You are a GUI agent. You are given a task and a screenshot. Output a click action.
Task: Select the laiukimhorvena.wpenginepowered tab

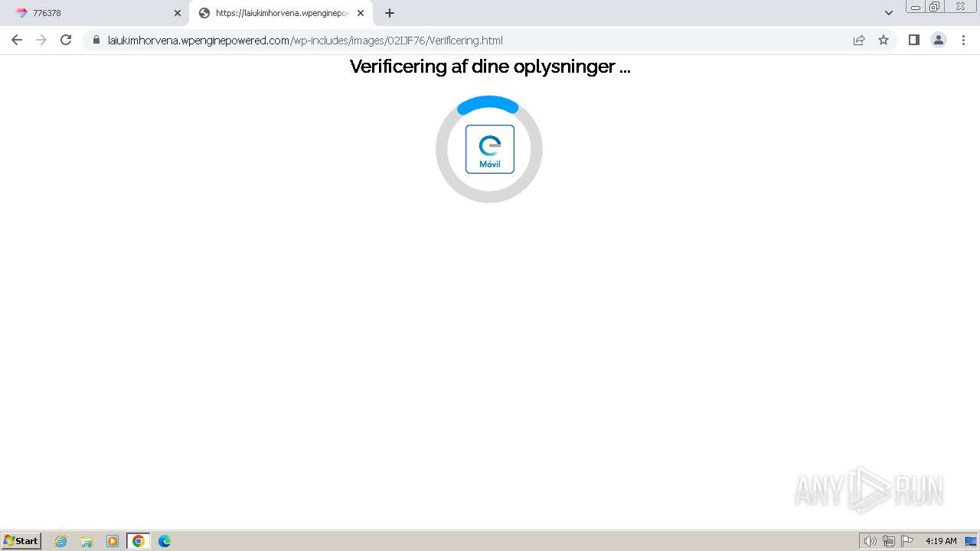click(x=281, y=13)
